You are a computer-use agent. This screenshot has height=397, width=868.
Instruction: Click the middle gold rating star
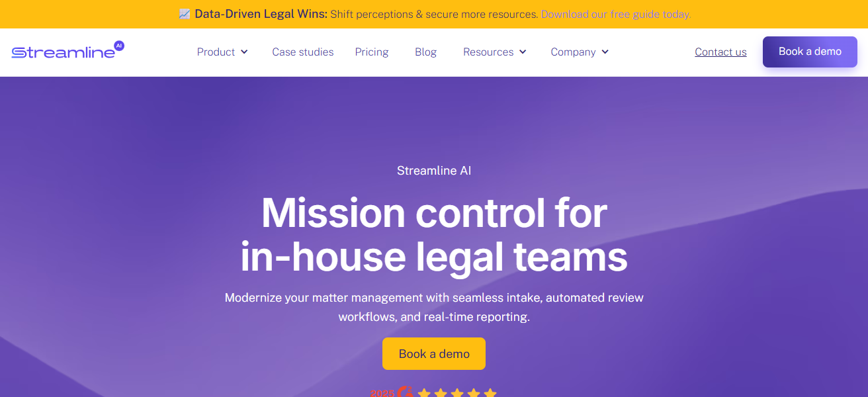coord(457,393)
